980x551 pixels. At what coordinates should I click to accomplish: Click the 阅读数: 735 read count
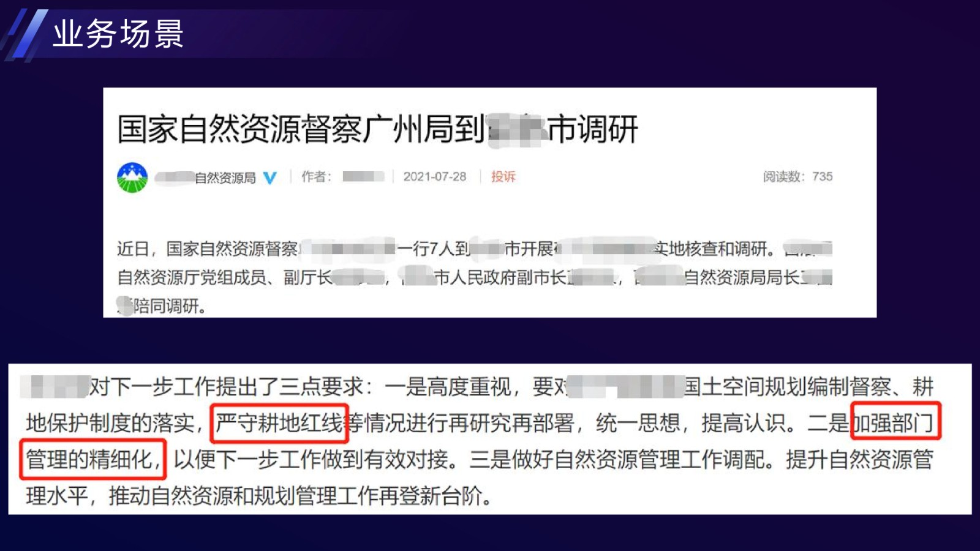[797, 176]
